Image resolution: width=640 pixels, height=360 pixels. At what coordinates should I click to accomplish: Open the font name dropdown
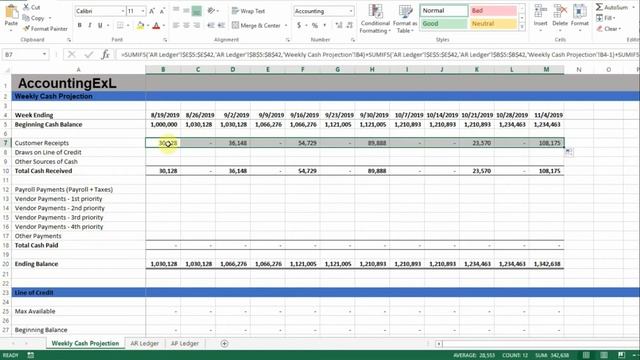(122, 11)
